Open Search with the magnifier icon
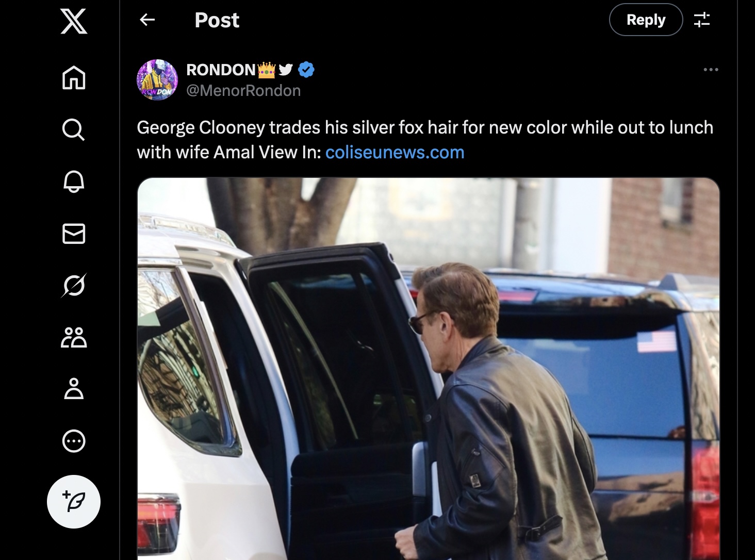 click(x=74, y=129)
